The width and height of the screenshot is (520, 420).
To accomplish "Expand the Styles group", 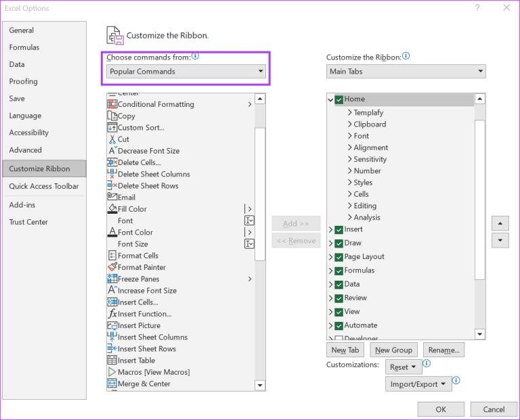I will click(x=349, y=182).
